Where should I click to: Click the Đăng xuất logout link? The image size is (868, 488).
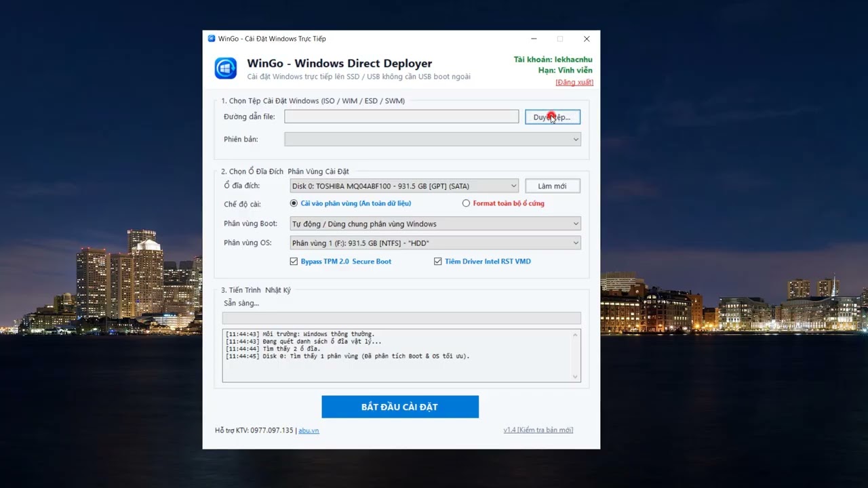tap(574, 82)
